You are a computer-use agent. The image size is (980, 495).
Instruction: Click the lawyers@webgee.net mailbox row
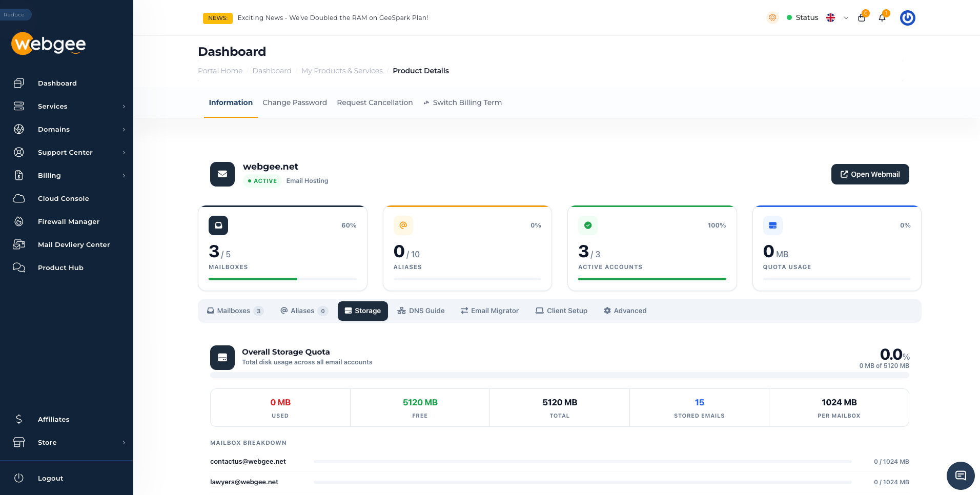(560, 482)
